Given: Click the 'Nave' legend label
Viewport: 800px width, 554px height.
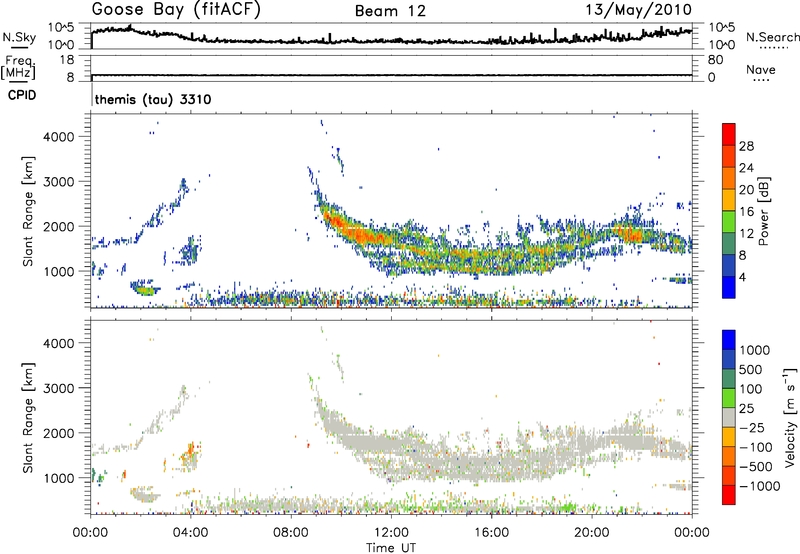Looking at the screenshot, I should click(x=761, y=70).
